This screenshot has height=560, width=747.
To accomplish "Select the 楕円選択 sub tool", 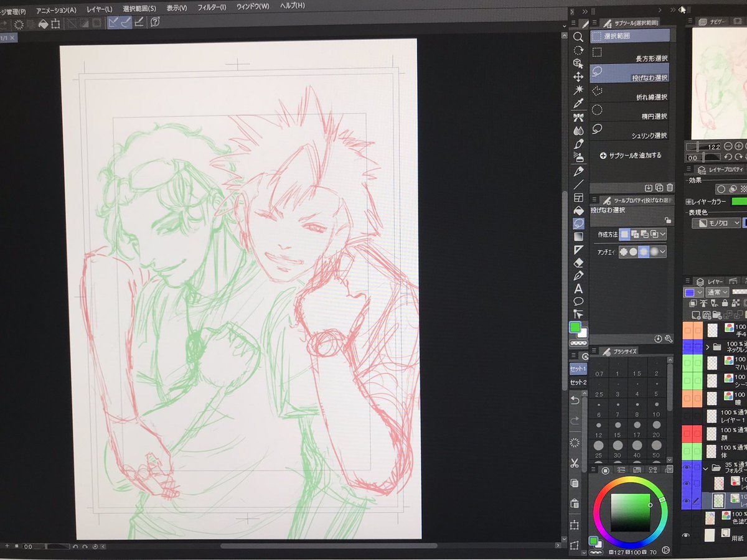I will 629,111.
